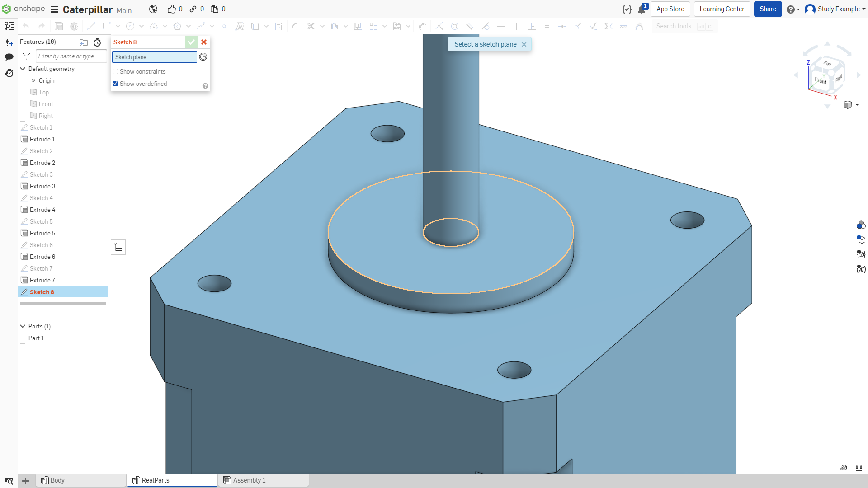Select the Sketch fillet tool

tap(295, 26)
